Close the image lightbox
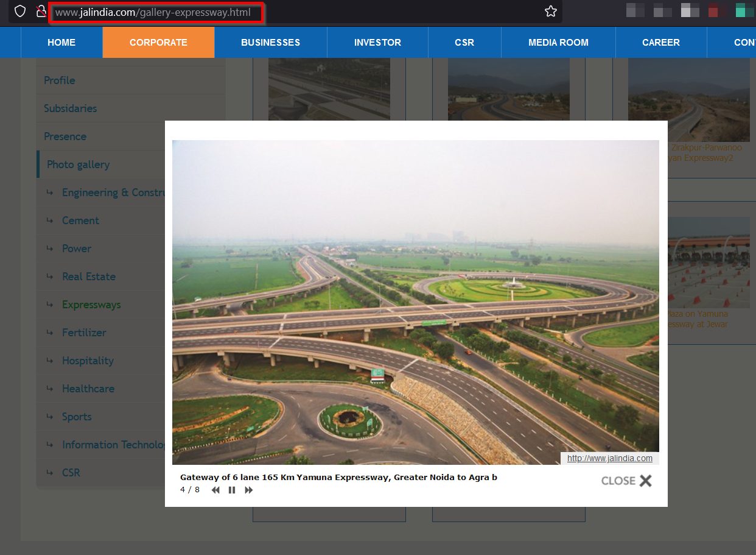Viewport: 756px width, 555px height. (626, 481)
